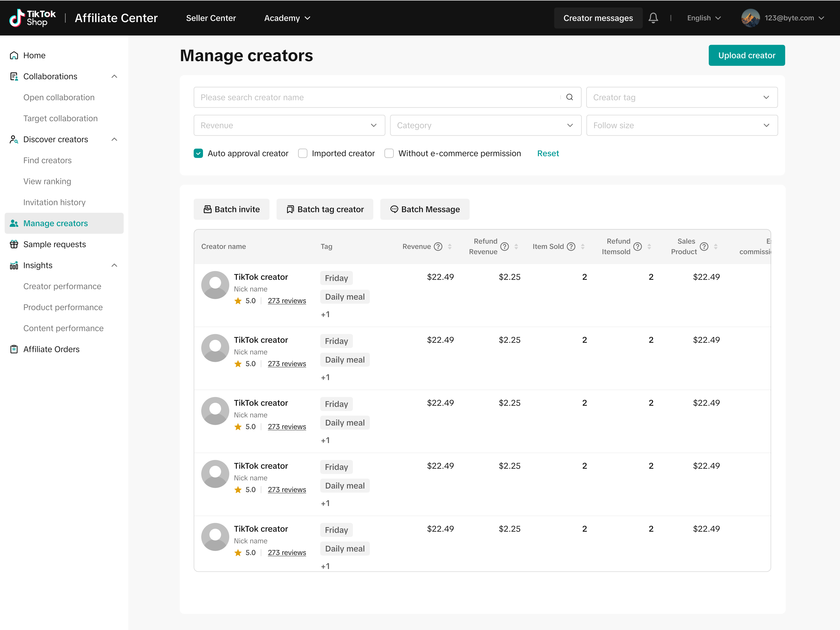Image resolution: width=840 pixels, height=630 pixels.
Task: Click the TikTok Shop logo
Action: pos(33,18)
